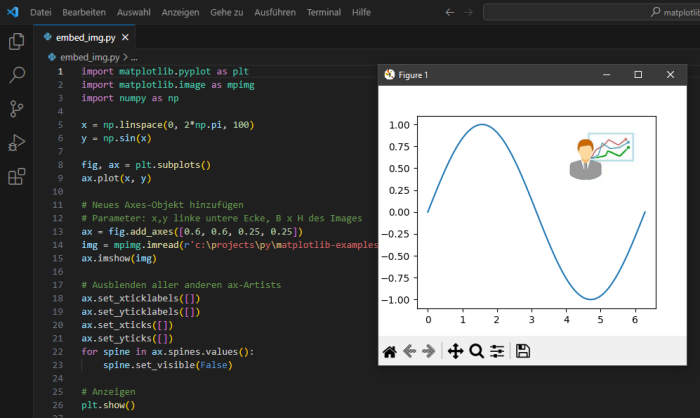Activate the Zoom magnifier tool in figure
This screenshot has height=418, width=700.
[x=476, y=351]
